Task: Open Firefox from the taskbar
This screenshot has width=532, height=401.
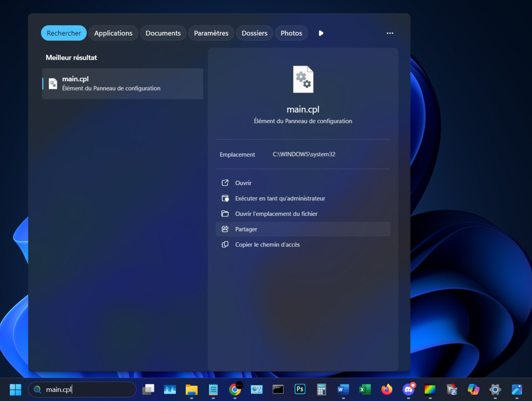Action: click(x=387, y=389)
